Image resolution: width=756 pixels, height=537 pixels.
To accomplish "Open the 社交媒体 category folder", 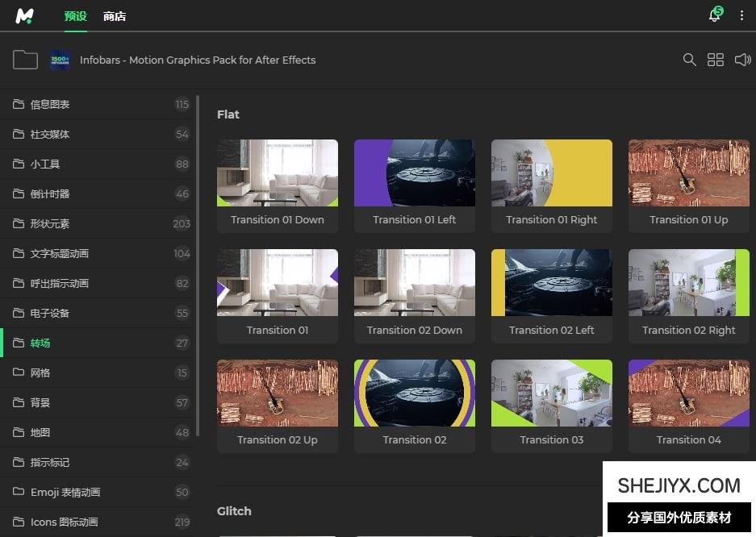I will (50, 134).
